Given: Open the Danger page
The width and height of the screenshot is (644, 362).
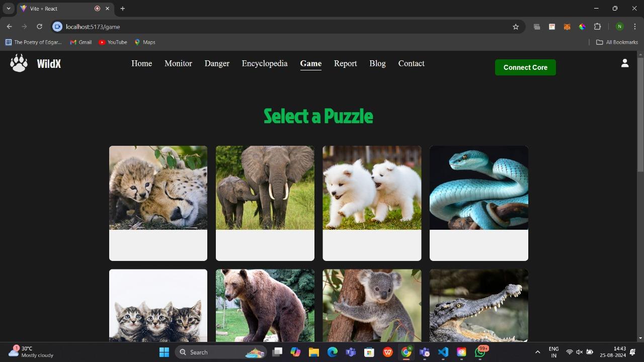Looking at the screenshot, I should point(217,63).
